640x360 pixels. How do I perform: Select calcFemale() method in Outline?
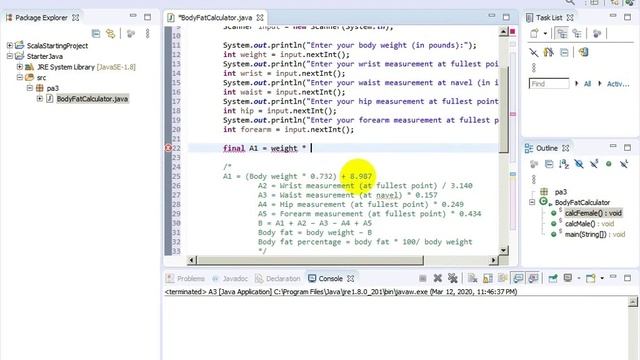(593, 213)
